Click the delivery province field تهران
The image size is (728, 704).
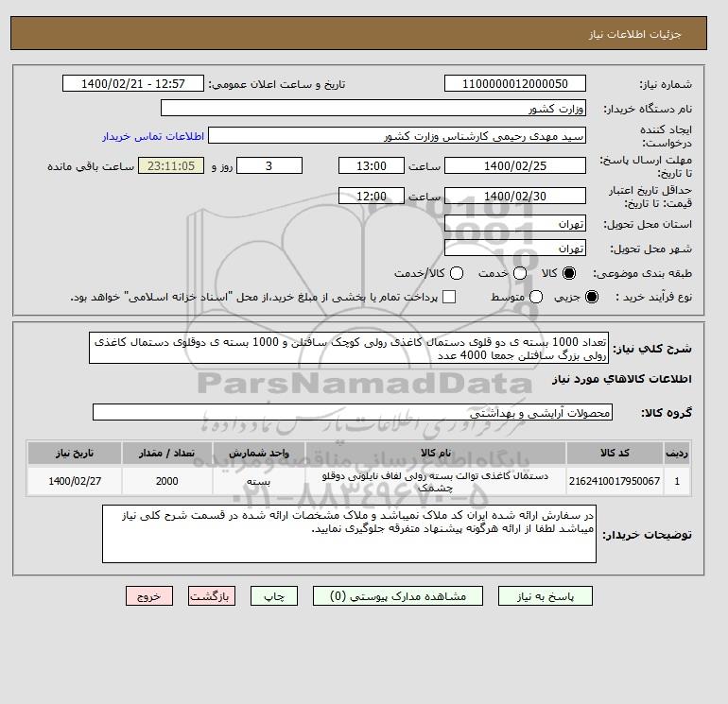(x=515, y=224)
